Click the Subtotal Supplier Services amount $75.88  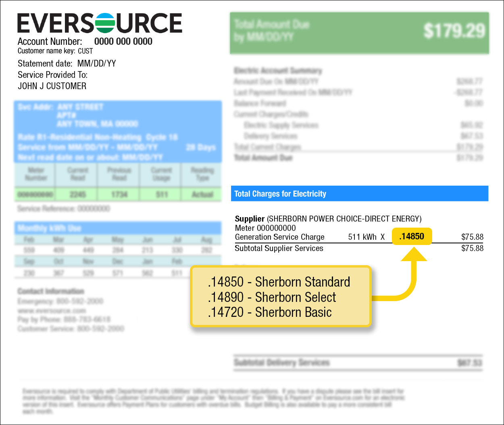tap(472, 248)
